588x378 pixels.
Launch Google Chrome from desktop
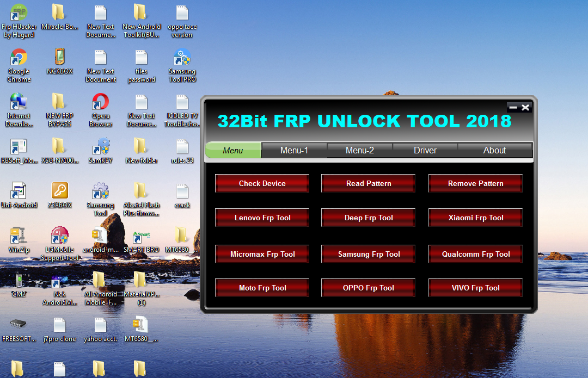pos(19,66)
